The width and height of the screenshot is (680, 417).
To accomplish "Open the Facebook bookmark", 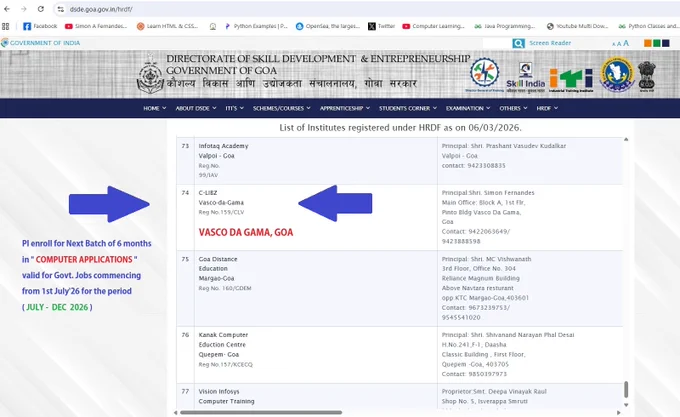I will click(x=40, y=26).
